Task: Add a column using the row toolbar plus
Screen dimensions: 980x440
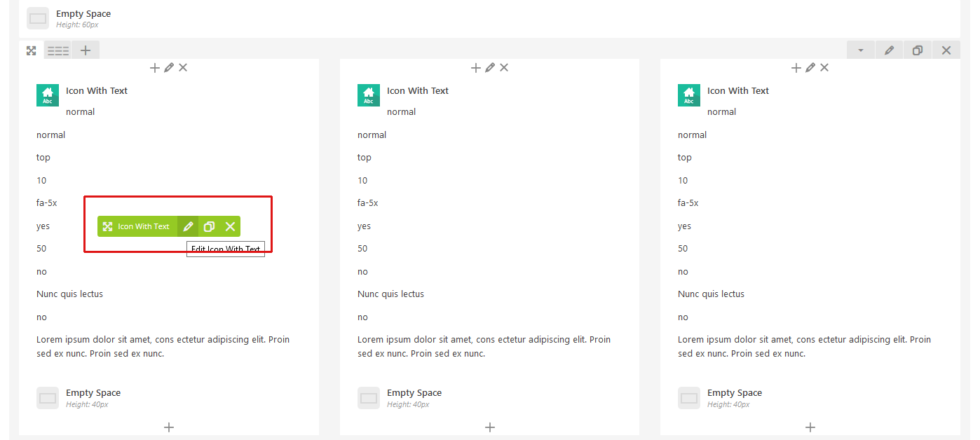Action: click(86, 50)
